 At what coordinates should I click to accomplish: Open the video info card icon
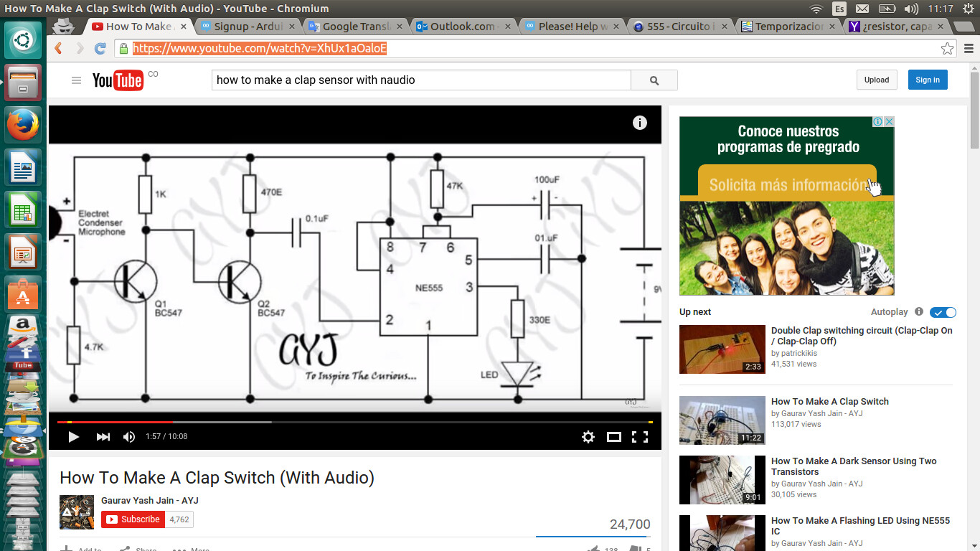click(x=640, y=123)
